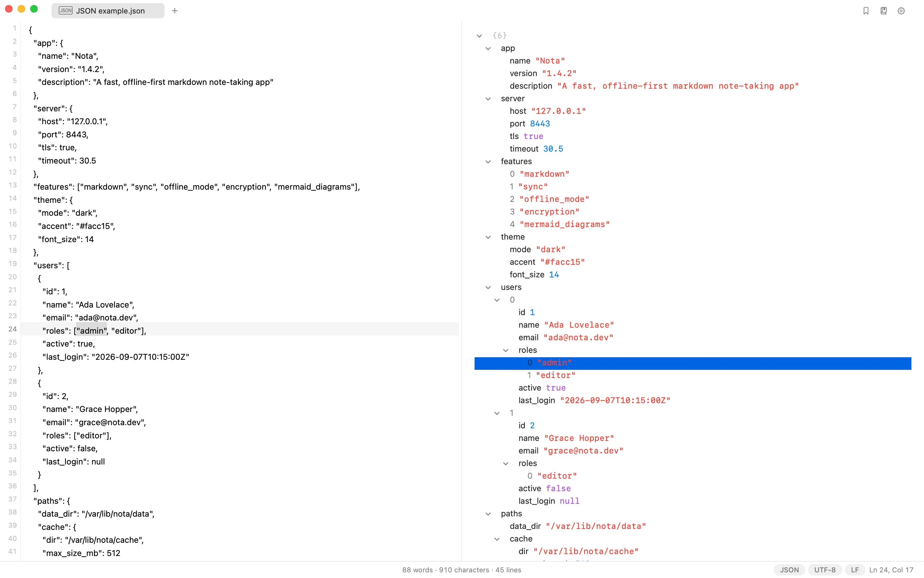Collapse the features array chevron
The image size is (924, 578).
(488, 162)
